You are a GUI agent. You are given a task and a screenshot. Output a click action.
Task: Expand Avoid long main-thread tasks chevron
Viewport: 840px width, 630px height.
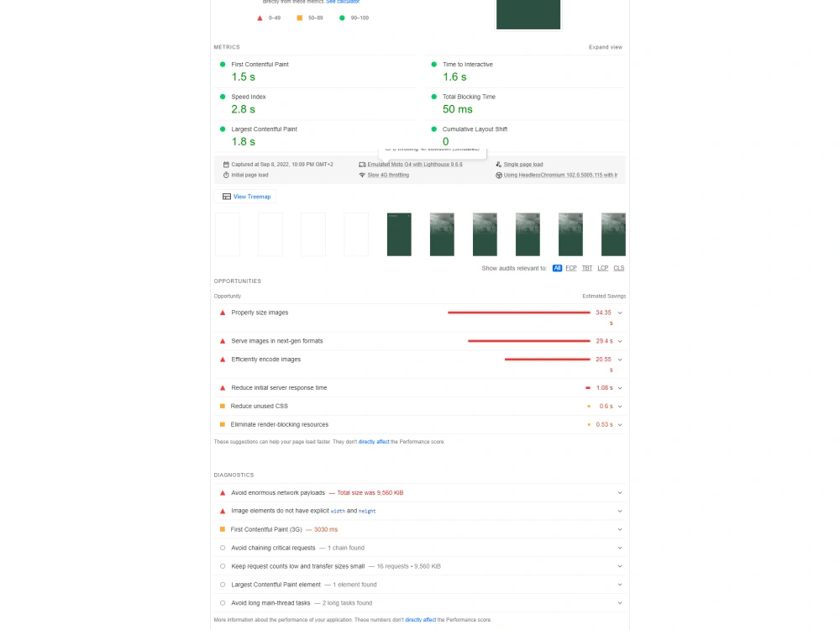click(620, 603)
